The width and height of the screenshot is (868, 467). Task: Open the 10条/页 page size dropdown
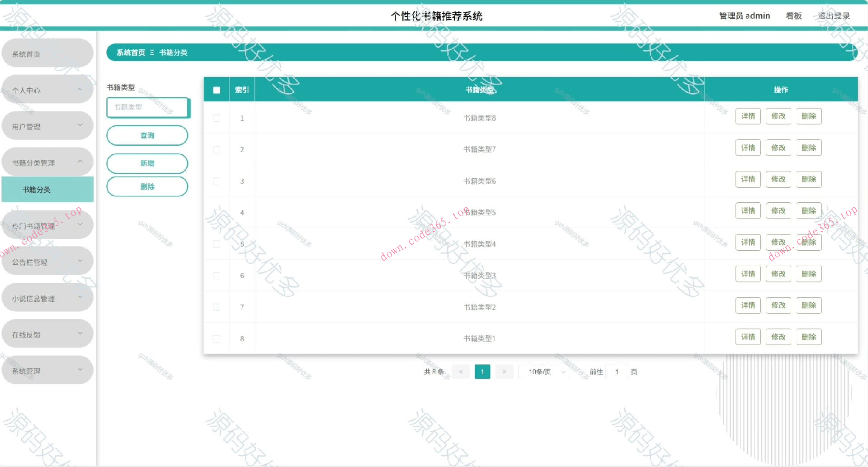click(543, 372)
